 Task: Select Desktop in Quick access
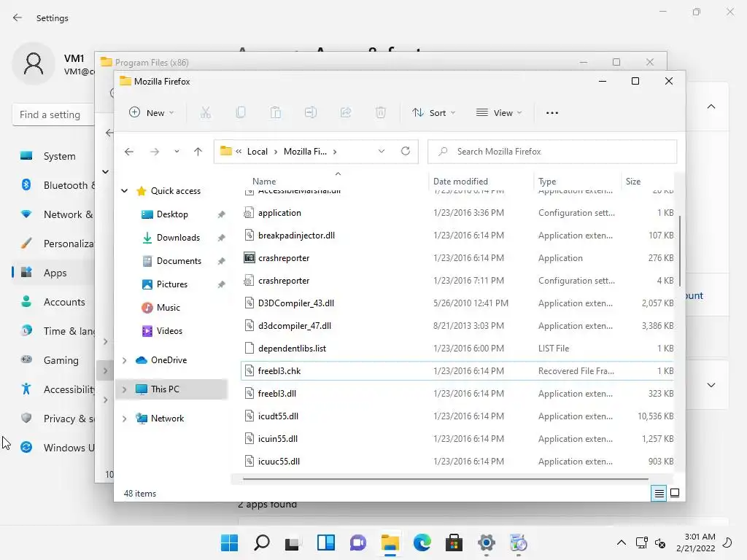pyautogui.click(x=171, y=214)
